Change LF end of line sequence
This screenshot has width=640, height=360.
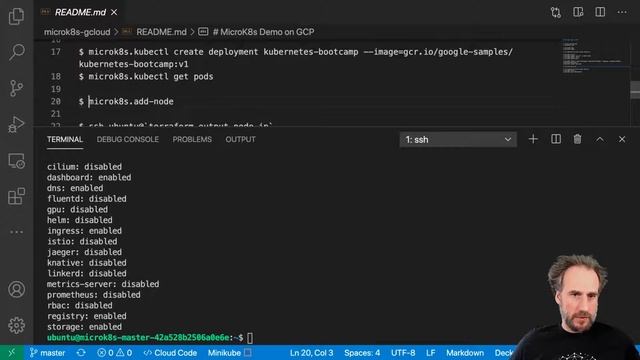[x=431, y=353]
